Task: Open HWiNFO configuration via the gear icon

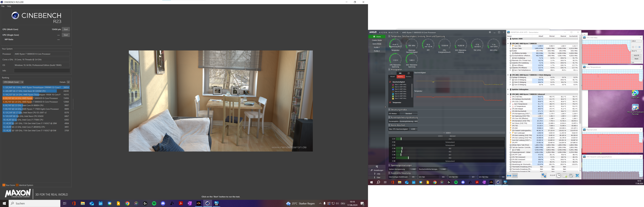Action: click(571, 175)
